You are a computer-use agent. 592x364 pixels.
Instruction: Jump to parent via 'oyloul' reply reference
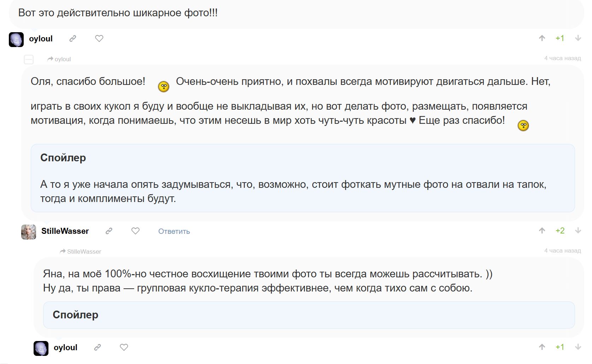(x=59, y=59)
